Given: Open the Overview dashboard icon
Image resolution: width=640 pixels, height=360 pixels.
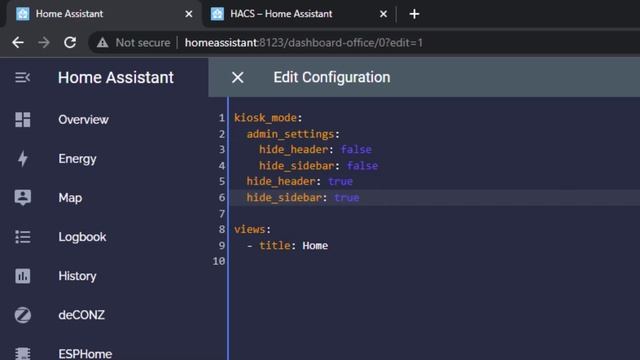Looking at the screenshot, I should tap(22, 120).
